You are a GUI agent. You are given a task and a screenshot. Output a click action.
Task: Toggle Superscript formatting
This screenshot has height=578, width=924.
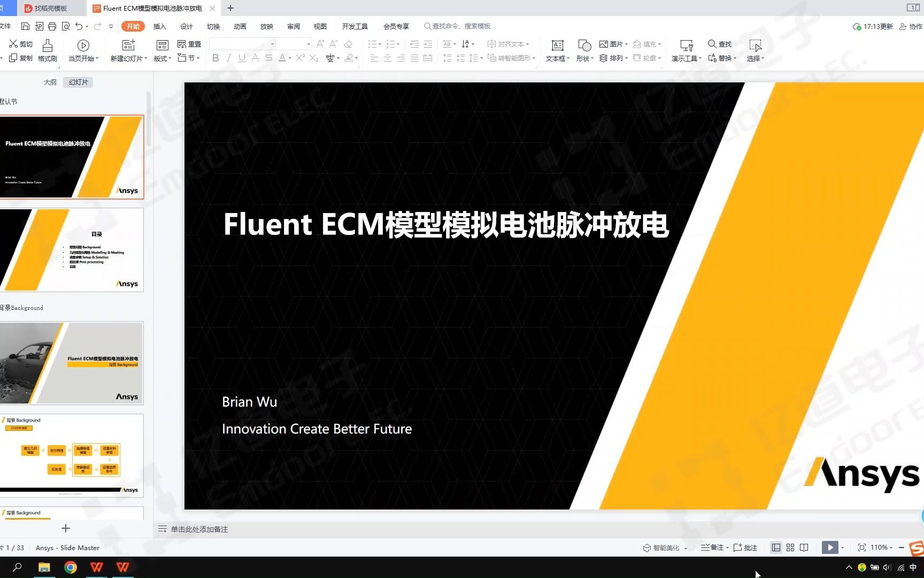[x=300, y=58]
